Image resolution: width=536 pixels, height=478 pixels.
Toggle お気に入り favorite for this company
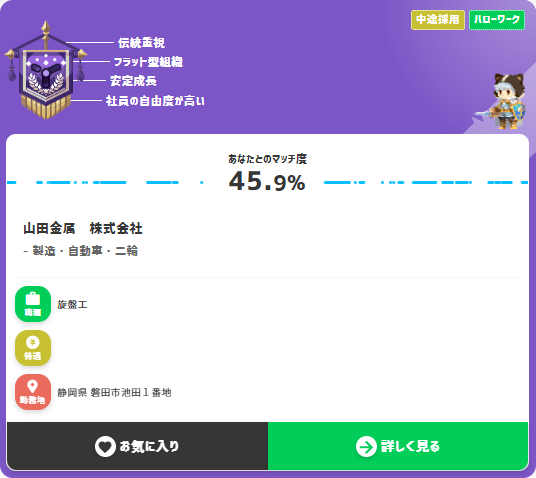(137, 446)
